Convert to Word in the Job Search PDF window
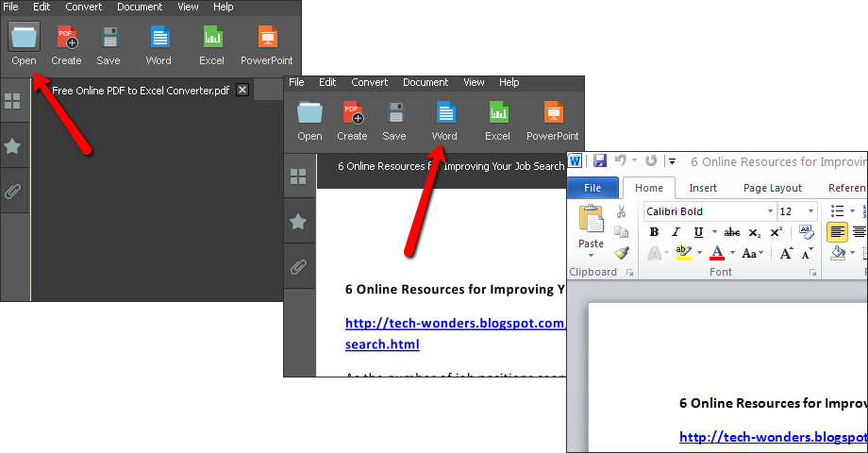The image size is (868, 453). 444,120
